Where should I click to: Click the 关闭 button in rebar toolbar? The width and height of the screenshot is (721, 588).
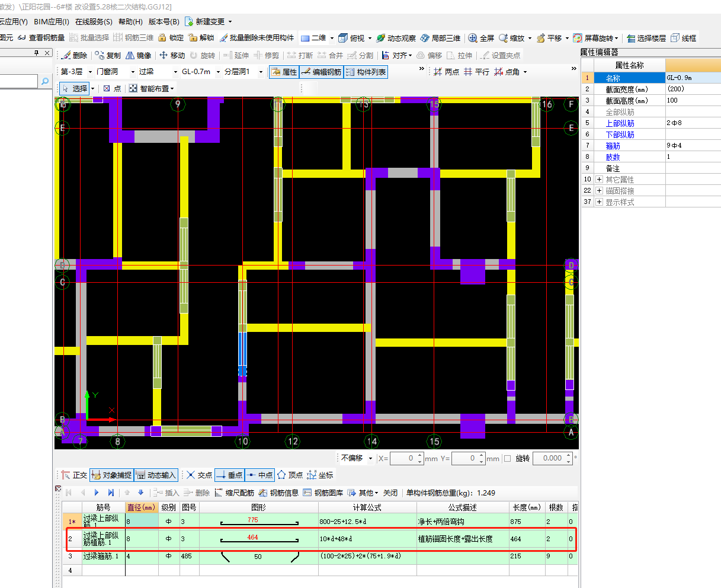click(390, 493)
